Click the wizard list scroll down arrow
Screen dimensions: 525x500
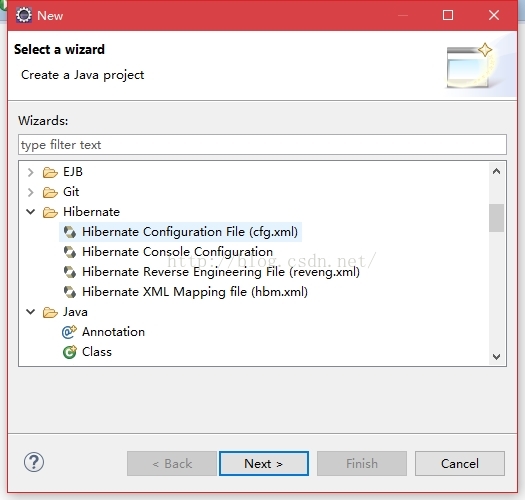[497, 357]
